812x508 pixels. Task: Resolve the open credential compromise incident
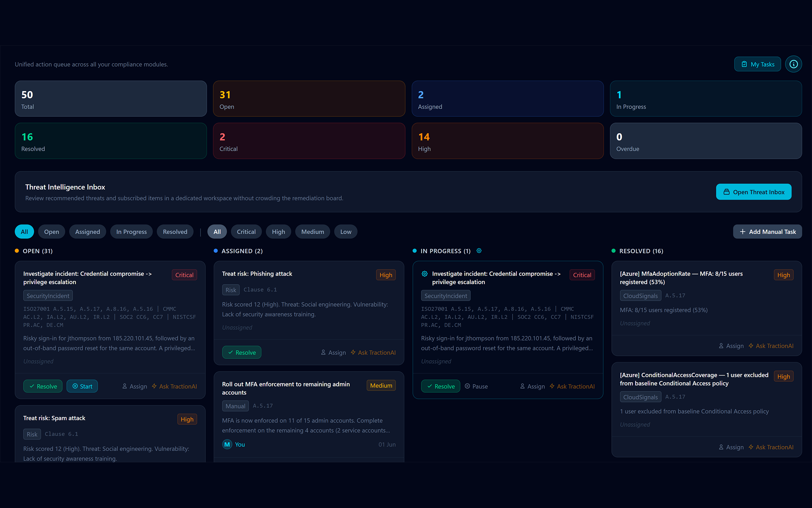[x=43, y=386]
